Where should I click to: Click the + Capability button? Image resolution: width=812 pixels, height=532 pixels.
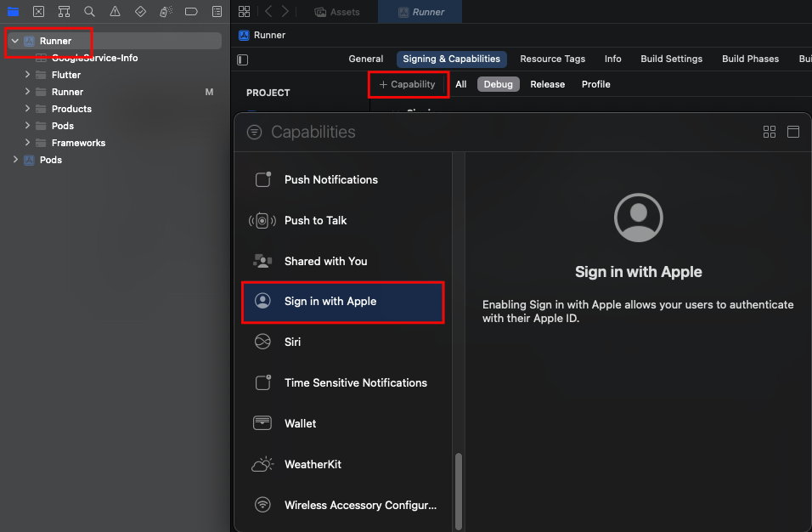click(408, 84)
